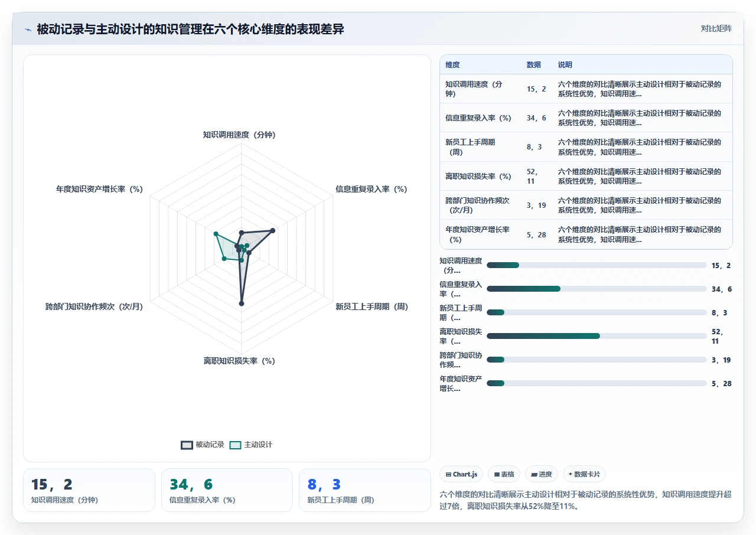Click the 跨部门知识协作频次 progress bar
Image resolution: width=756 pixels, height=535 pixels.
click(x=597, y=360)
